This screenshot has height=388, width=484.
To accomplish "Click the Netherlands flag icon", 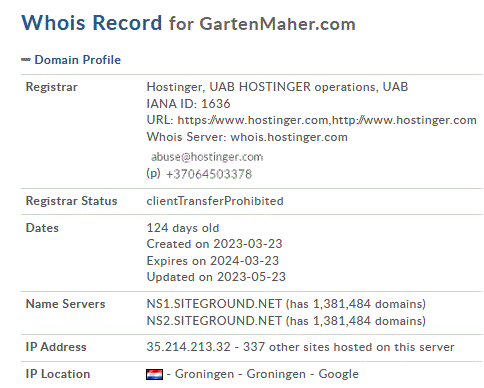I will pos(154,374).
